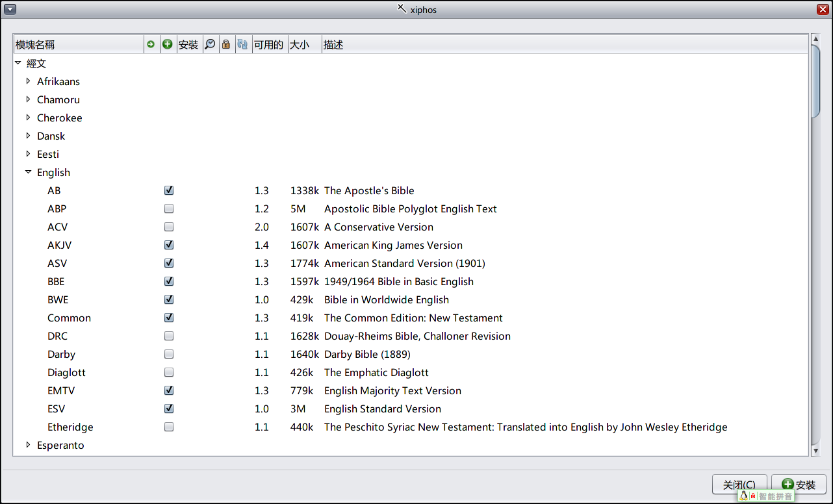Click '1949/1964 Bible in Basic English' description
The width and height of the screenshot is (833, 504).
399,281
